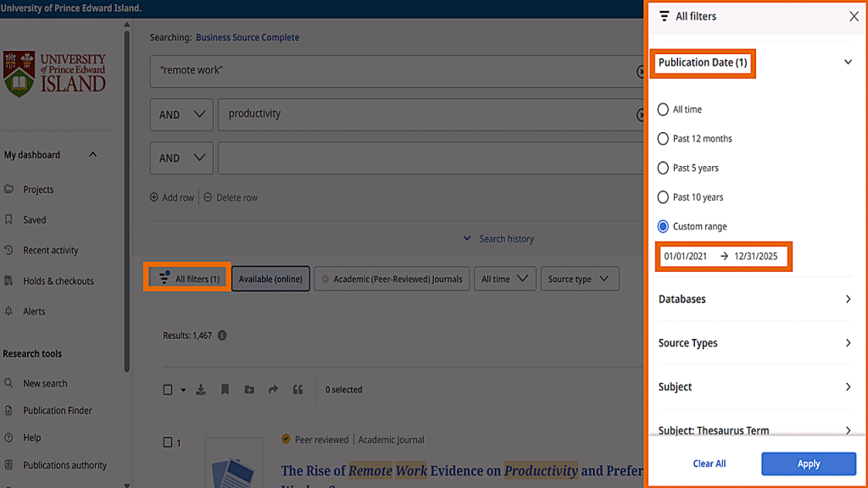
Task: Click the custom date range field
Action: 723,256
